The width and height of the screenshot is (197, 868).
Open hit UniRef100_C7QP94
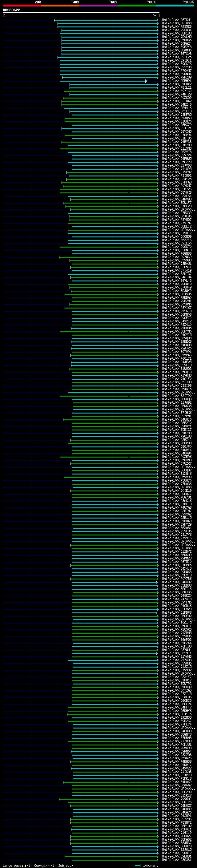[x=177, y=135]
